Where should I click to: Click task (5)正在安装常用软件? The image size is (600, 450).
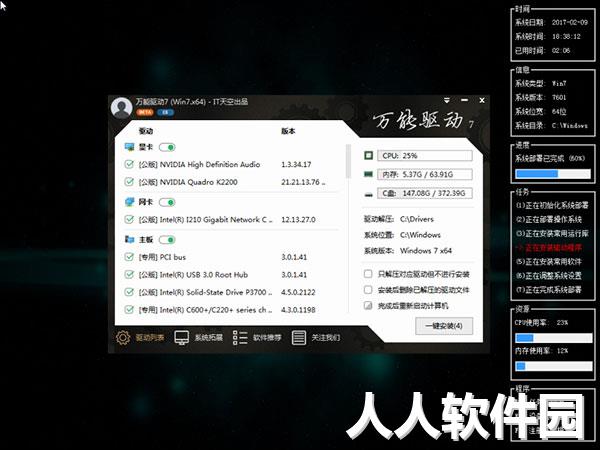pos(549,261)
